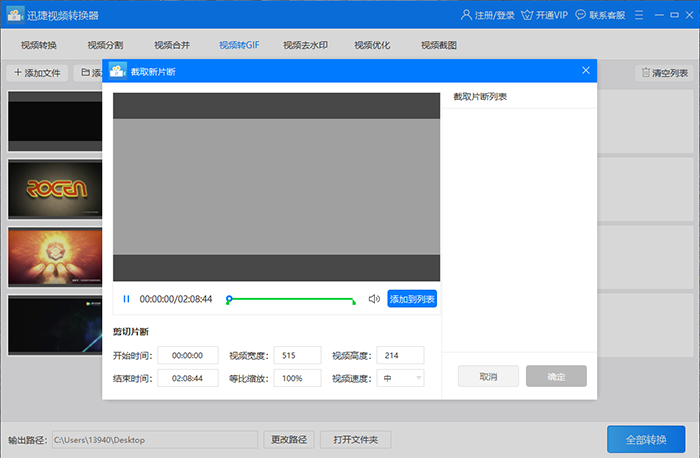The image size is (700, 458).
Task: Click the 输出路径 path field
Action: tap(155, 440)
